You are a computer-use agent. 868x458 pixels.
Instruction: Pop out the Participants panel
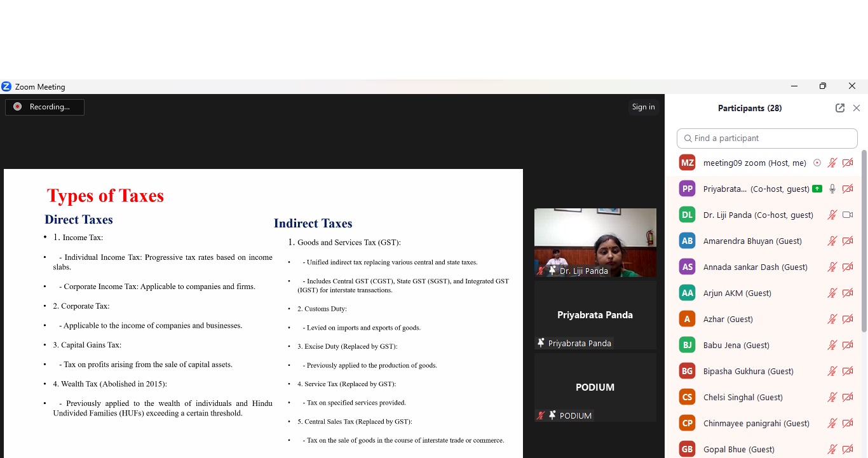(839, 108)
